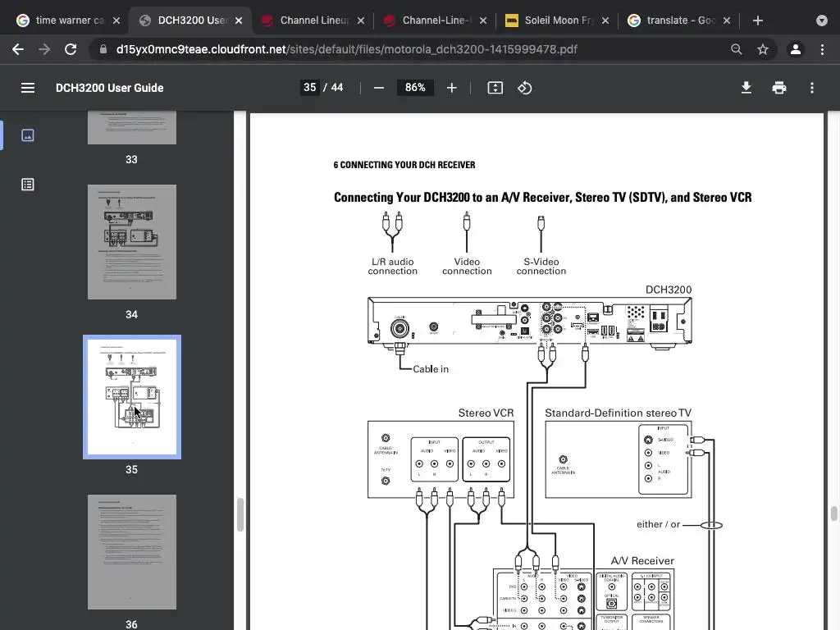This screenshot has height=630, width=840.
Task: View site security lock info
Action: tap(103, 49)
